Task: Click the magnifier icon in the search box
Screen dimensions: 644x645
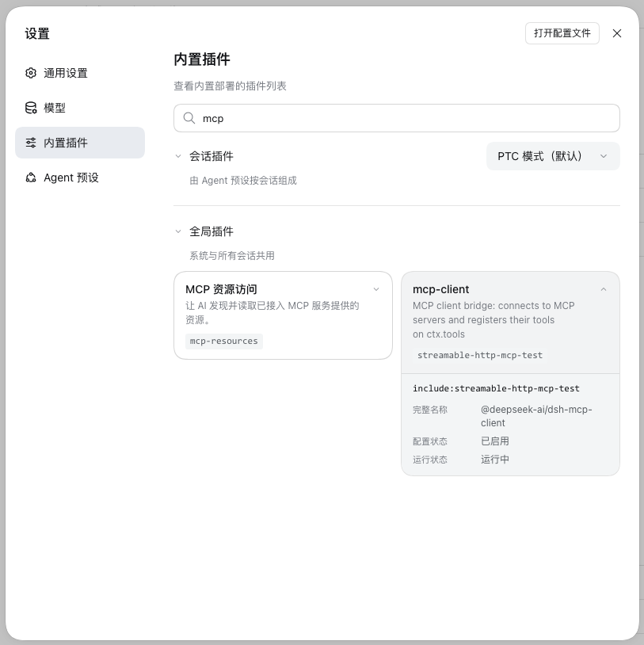Action: pyautogui.click(x=189, y=118)
